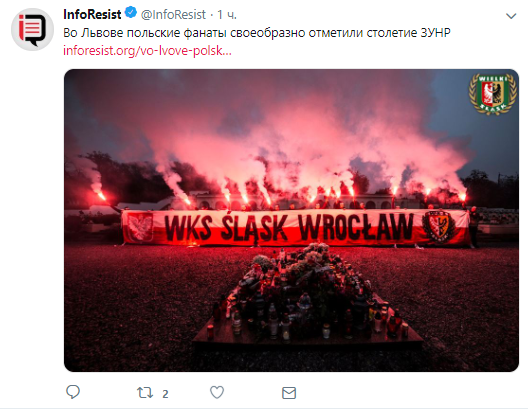Open the tweet timestamp "1 ч."

click(227, 14)
